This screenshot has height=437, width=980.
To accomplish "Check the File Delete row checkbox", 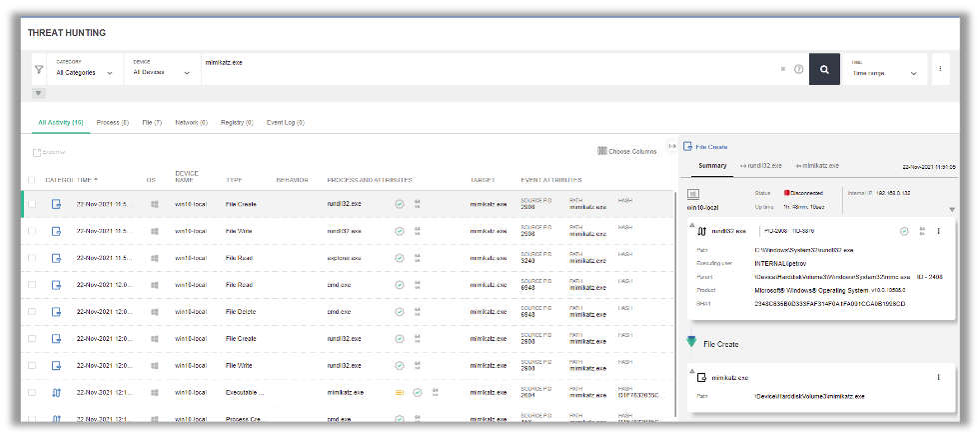I will (31, 312).
